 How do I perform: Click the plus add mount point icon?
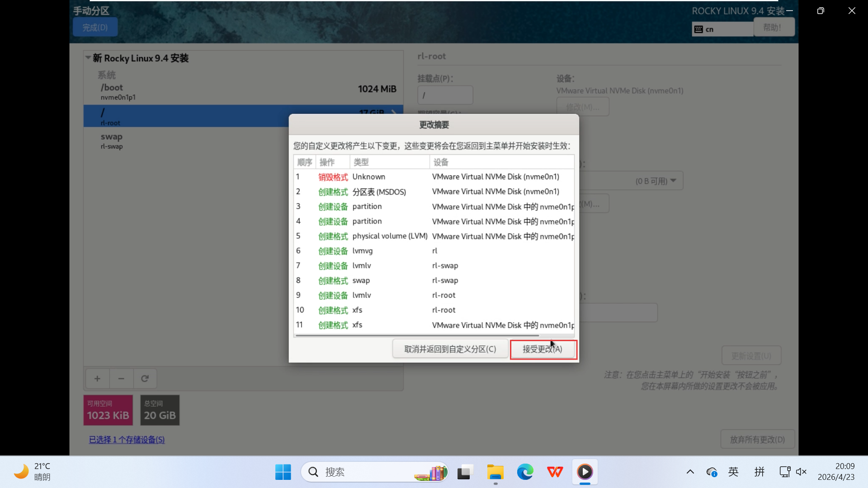click(x=97, y=379)
